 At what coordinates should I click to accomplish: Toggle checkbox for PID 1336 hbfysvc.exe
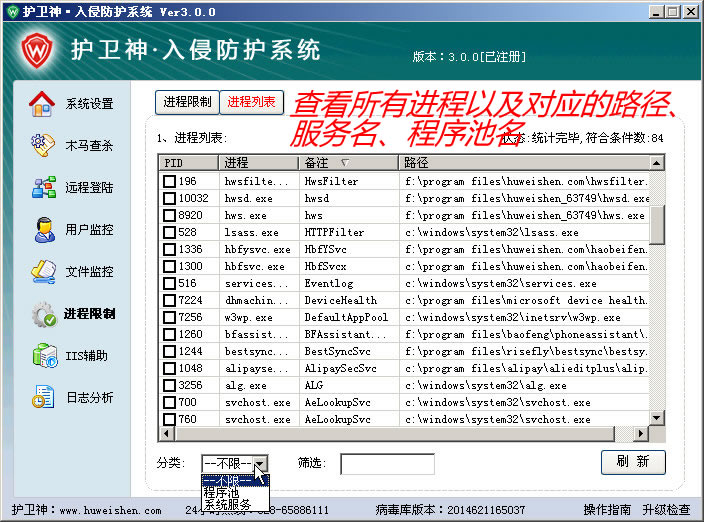coord(169,250)
